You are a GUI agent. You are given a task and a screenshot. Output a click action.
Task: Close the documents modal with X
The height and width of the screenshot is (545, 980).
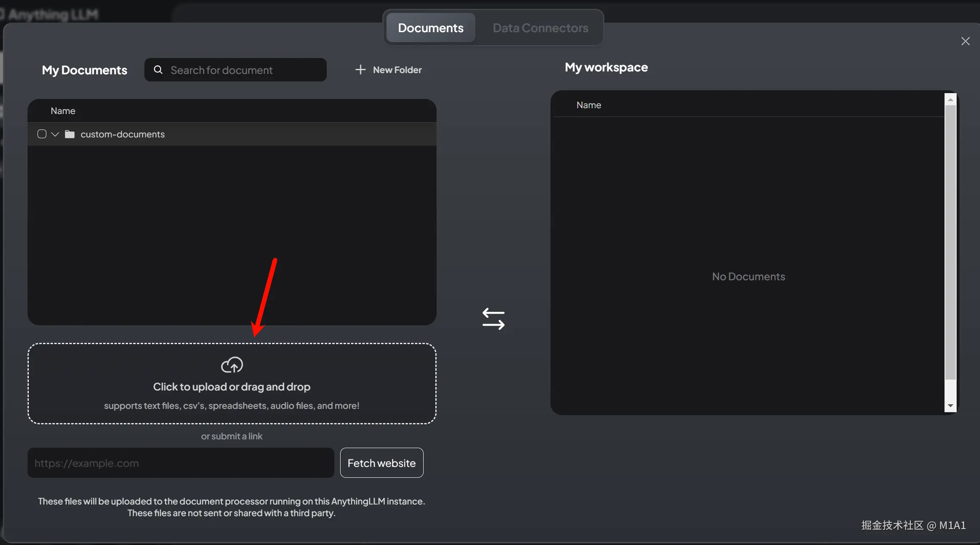(x=965, y=41)
